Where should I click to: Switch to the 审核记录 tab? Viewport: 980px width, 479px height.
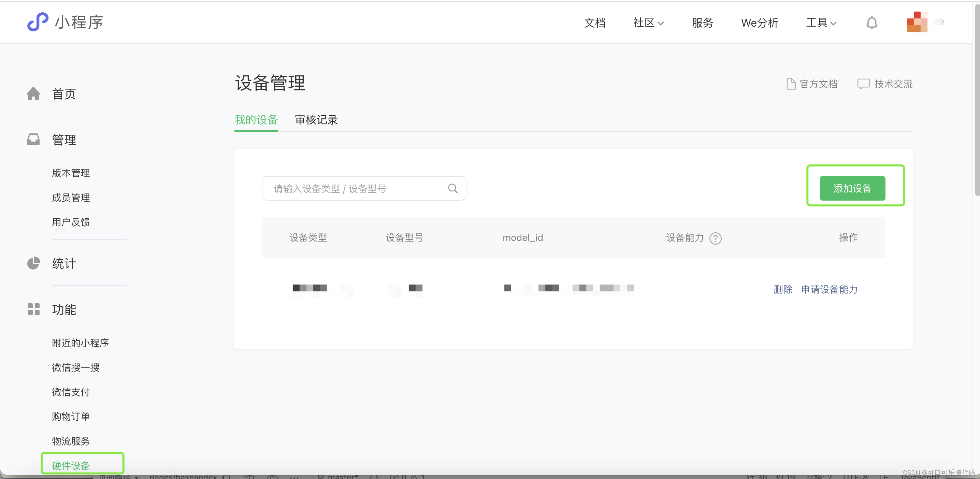[316, 120]
